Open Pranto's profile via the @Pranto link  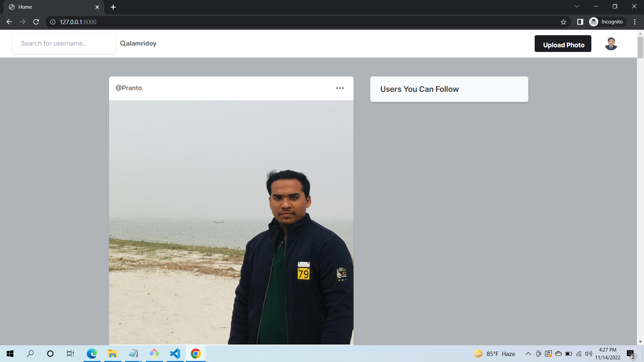pos(128,88)
